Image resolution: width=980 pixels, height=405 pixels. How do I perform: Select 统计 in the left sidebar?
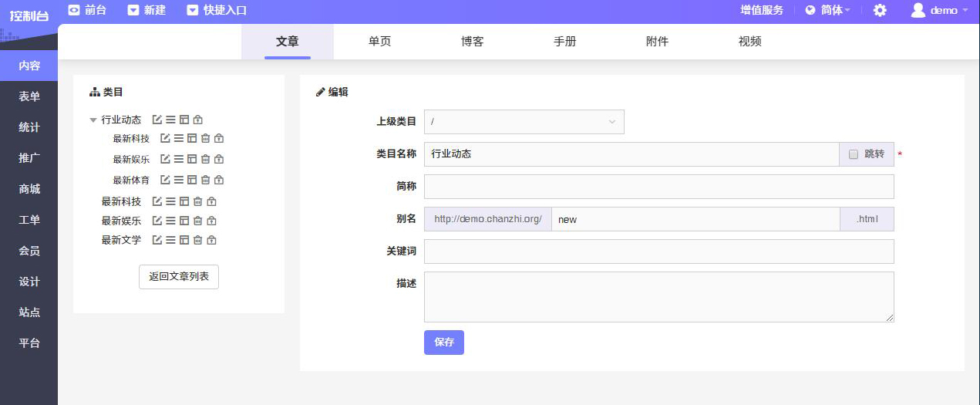click(x=29, y=127)
